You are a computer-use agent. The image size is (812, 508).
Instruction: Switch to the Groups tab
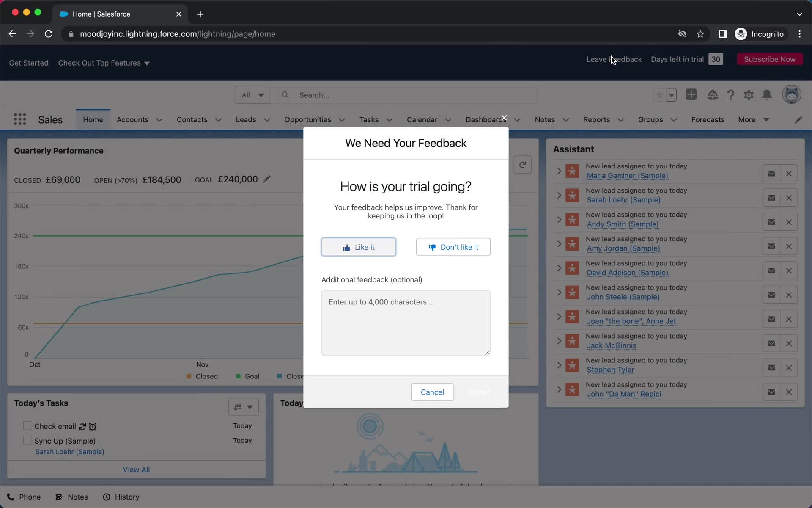tap(650, 120)
